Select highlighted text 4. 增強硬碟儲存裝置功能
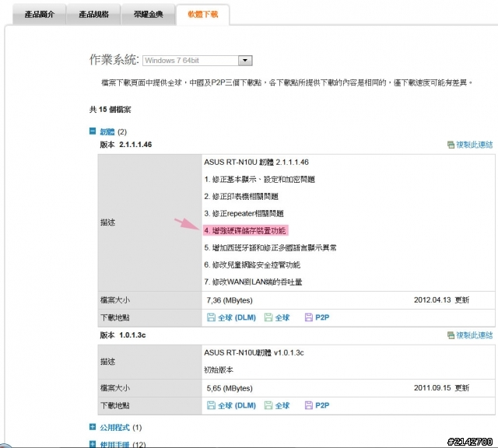Image resolution: width=498 pixels, height=448 pixels. click(x=245, y=230)
